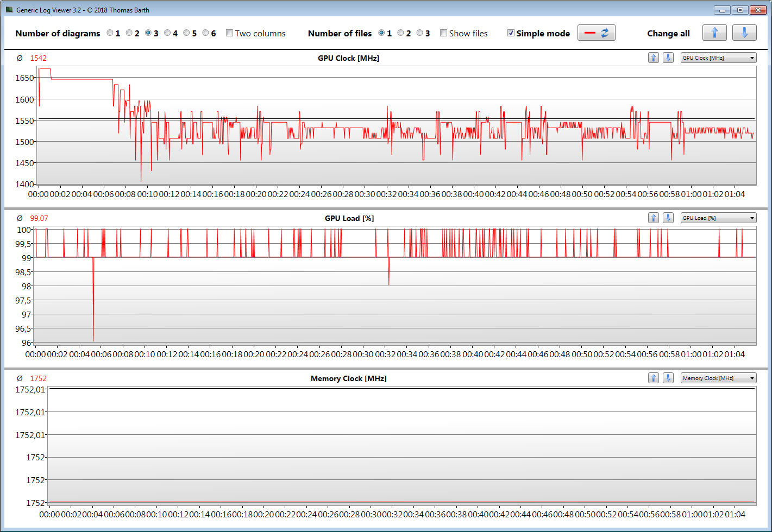Choose 1 for number of diagrams
The image size is (772, 532).
click(110, 33)
